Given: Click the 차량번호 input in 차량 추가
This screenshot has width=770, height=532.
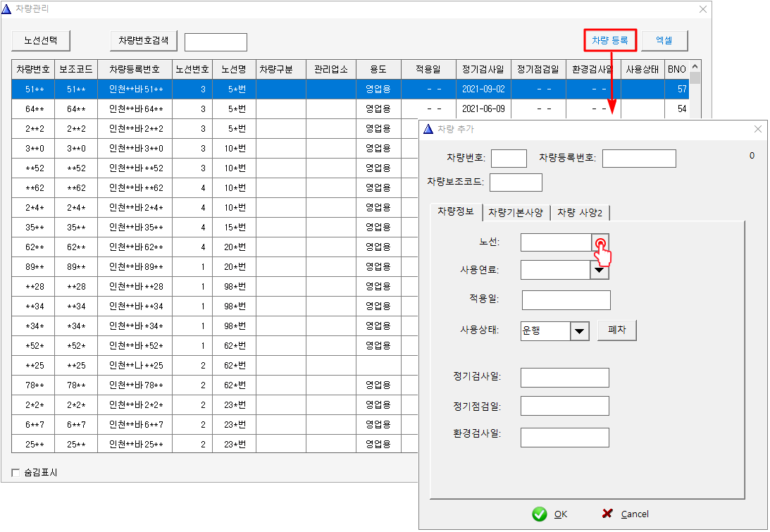Looking at the screenshot, I should (509, 159).
